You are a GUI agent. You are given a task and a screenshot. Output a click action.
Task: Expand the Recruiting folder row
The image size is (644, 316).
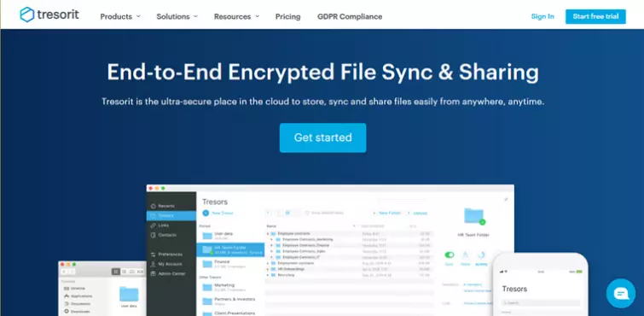(x=268, y=274)
